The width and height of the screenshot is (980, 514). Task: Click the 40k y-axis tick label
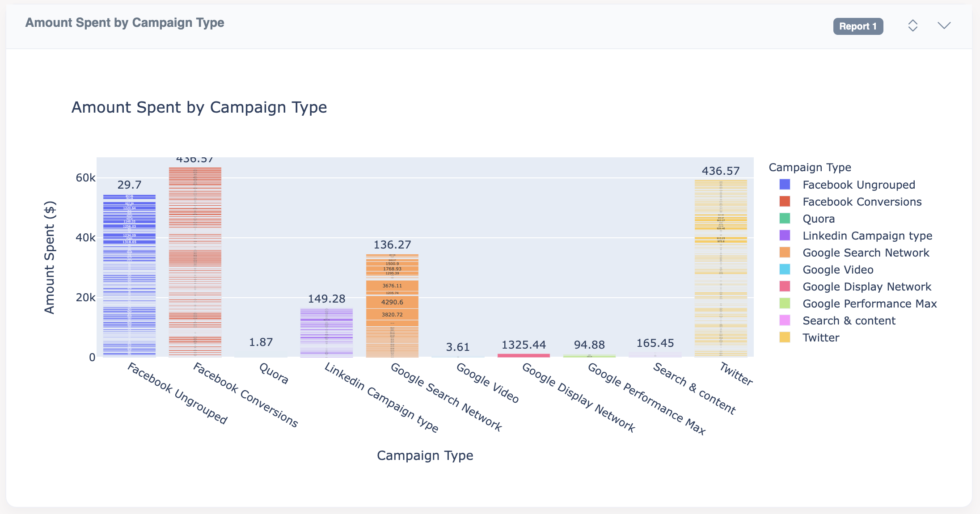coord(85,237)
